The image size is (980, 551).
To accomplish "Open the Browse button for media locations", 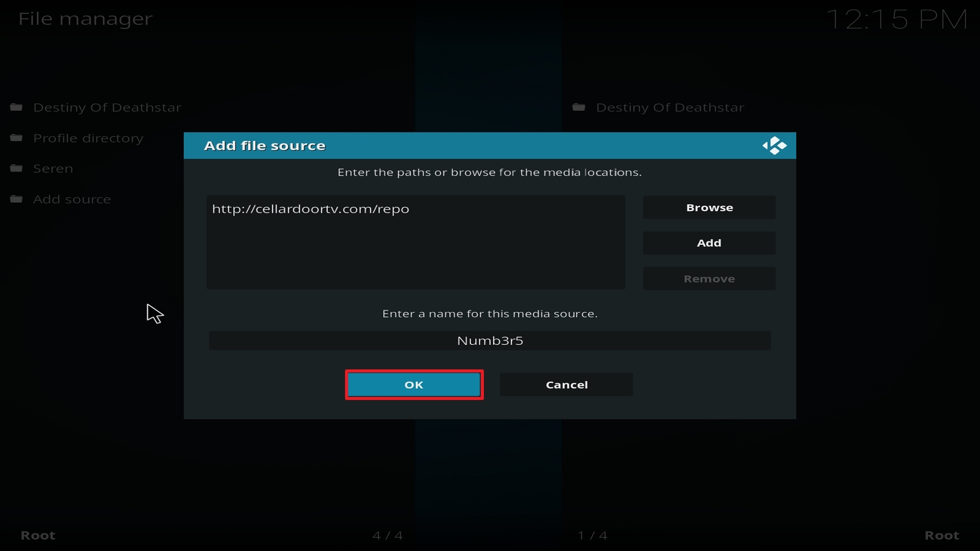I will tap(709, 208).
